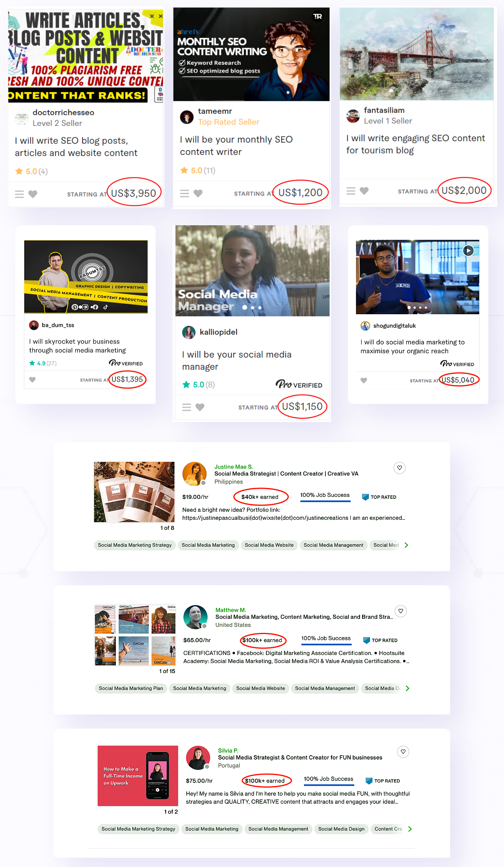Open Justine Mae's coffee bag portfolio thumbnail
The image size is (504, 867).
[134, 492]
